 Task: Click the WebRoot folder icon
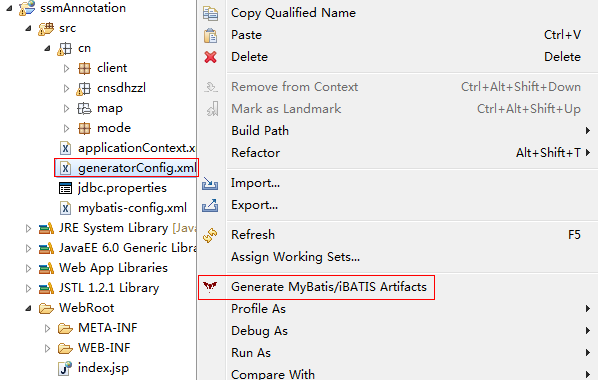pyautogui.click(x=46, y=308)
